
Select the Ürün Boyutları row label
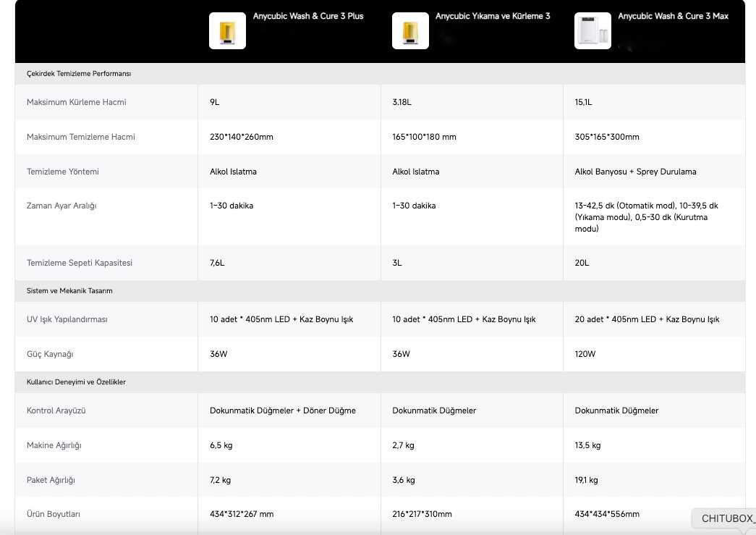click(x=53, y=514)
